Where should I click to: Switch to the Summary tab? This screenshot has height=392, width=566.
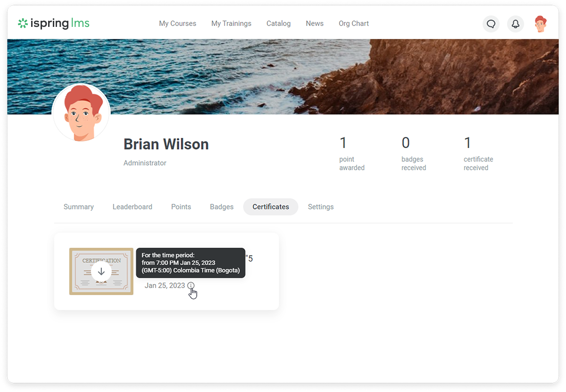coord(79,207)
